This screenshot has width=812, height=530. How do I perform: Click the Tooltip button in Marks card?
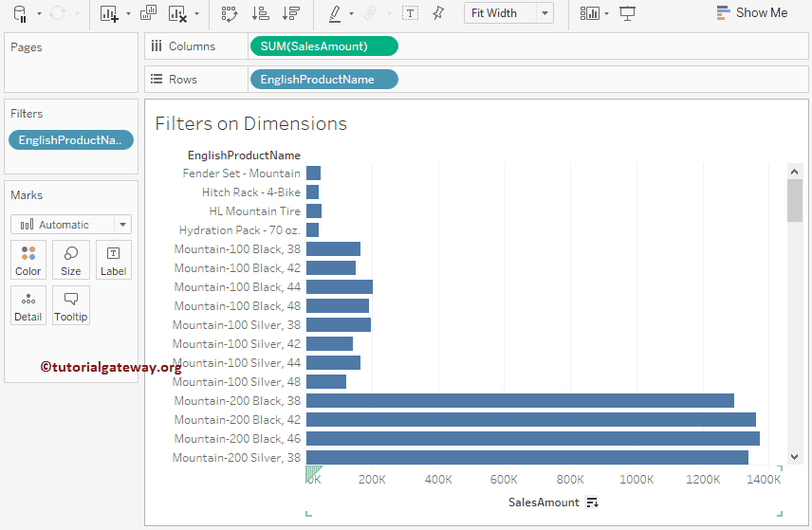coord(71,305)
